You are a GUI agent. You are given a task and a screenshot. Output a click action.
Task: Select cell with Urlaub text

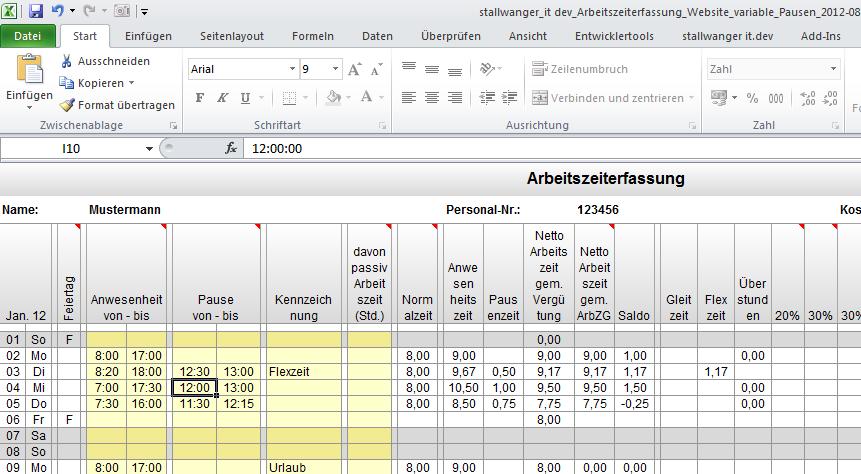pyautogui.click(x=304, y=467)
